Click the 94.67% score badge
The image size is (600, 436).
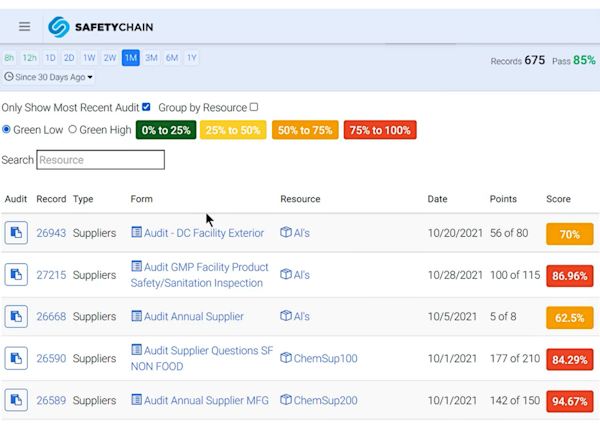click(570, 401)
